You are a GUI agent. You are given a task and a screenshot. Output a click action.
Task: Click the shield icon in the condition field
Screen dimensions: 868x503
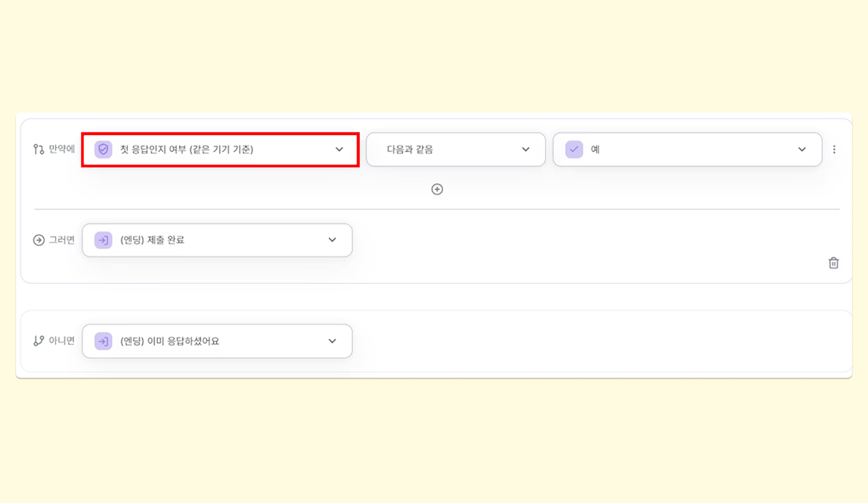[x=103, y=149]
